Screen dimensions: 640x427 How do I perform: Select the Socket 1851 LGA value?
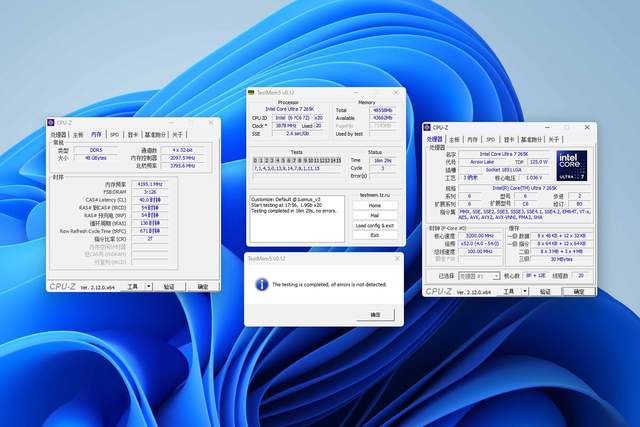[504, 170]
